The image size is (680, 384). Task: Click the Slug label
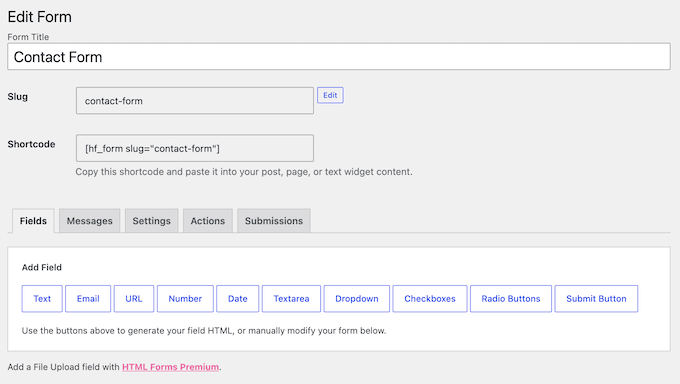pos(17,96)
